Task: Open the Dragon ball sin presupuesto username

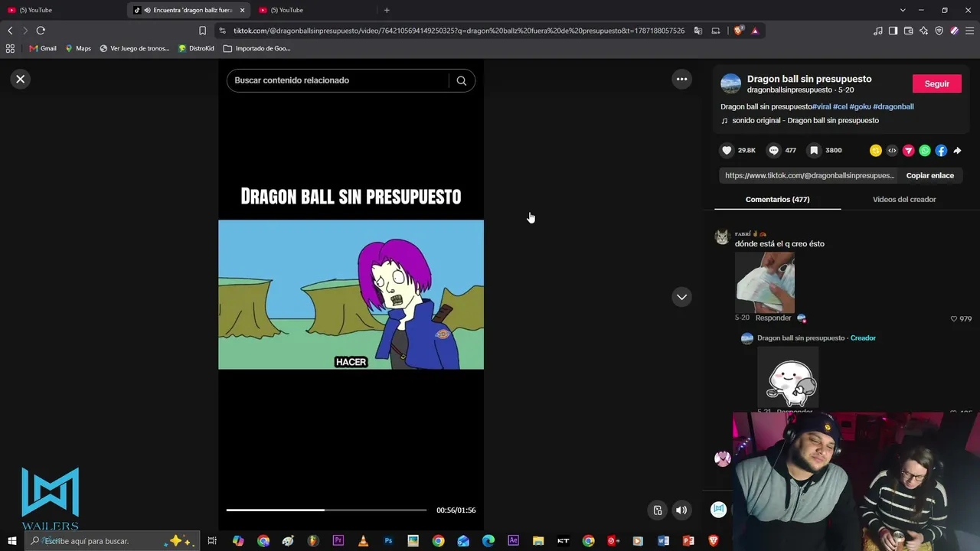Action: 809,79
